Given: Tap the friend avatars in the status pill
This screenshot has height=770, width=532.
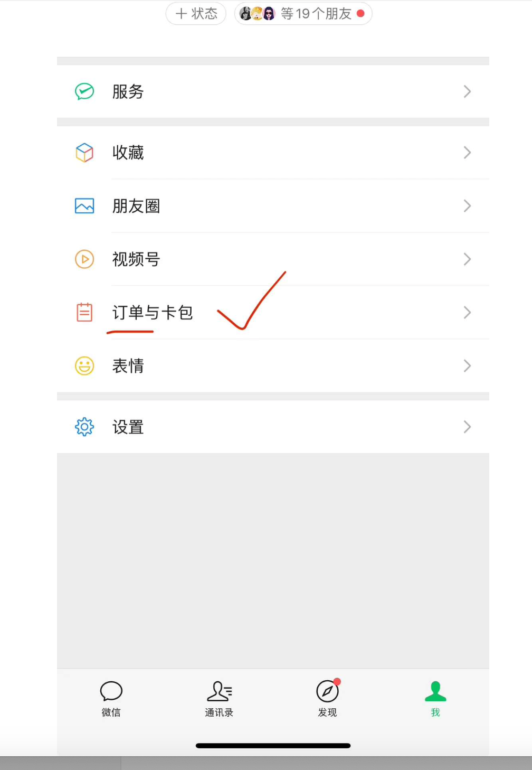Looking at the screenshot, I should [x=257, y=13].
